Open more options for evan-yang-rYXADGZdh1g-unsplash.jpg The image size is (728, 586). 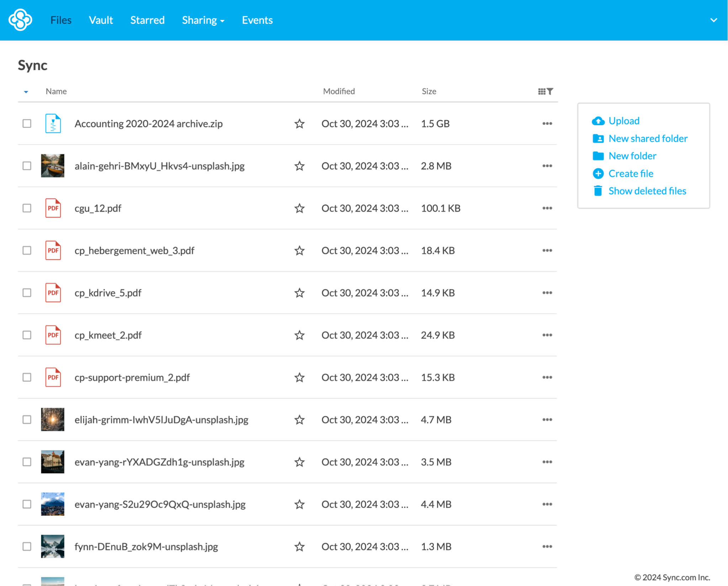547,462
